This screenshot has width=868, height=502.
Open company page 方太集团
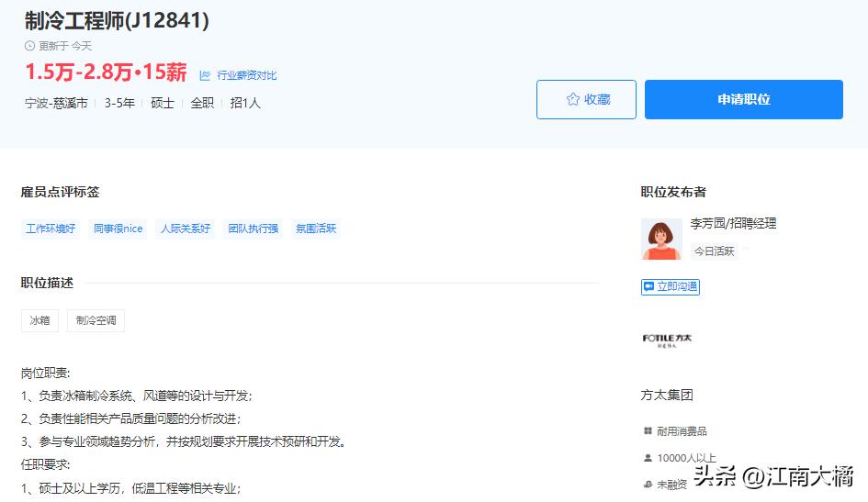point(667,395)
